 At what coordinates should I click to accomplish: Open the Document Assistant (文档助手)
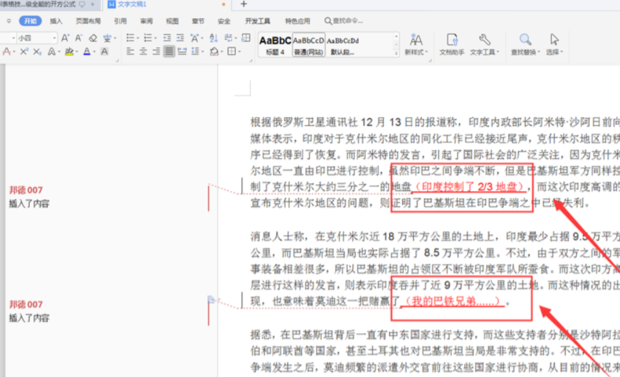pyautogui.click(x=452, y=44)
